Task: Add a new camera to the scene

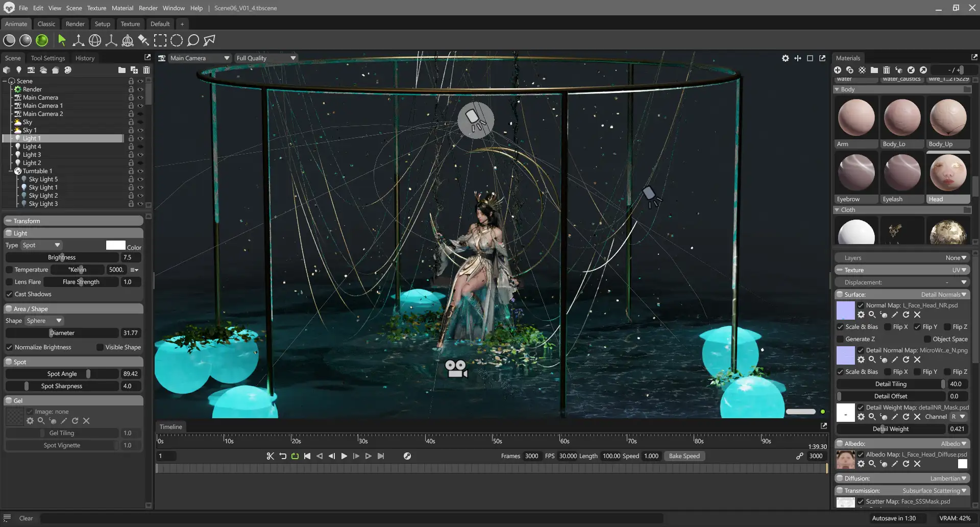Action: [31, 70]
